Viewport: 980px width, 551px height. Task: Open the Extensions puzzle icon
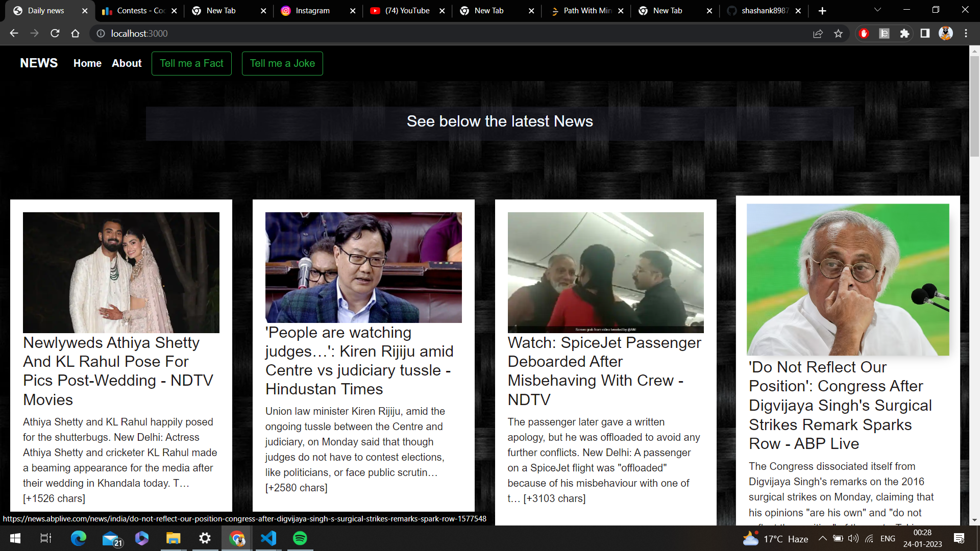904,33
